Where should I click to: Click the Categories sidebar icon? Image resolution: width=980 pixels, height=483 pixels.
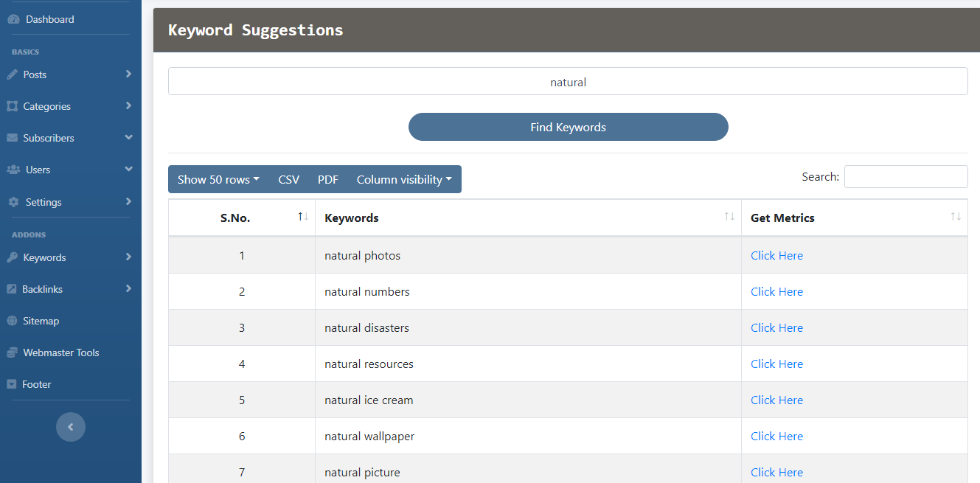(13, 106)
